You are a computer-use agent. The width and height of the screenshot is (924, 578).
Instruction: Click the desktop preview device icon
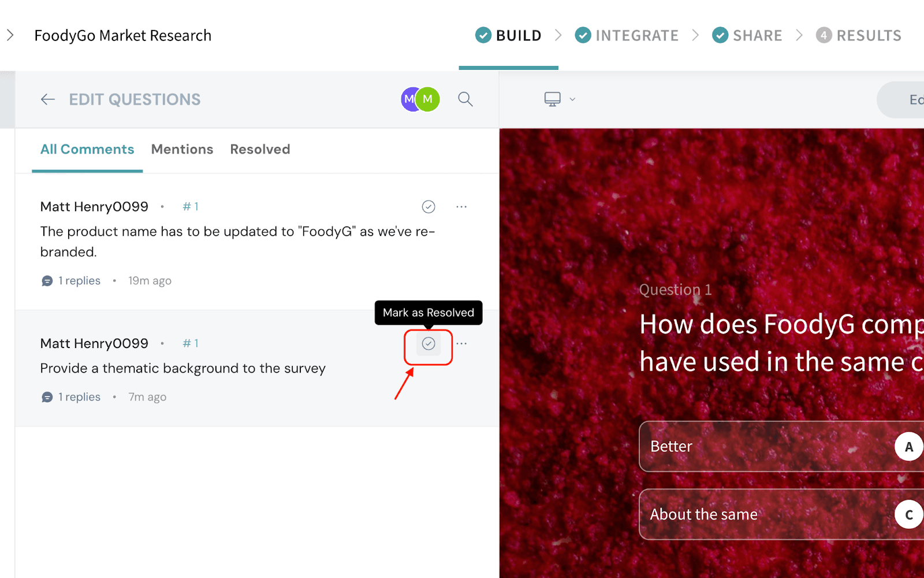click(552, 99)
